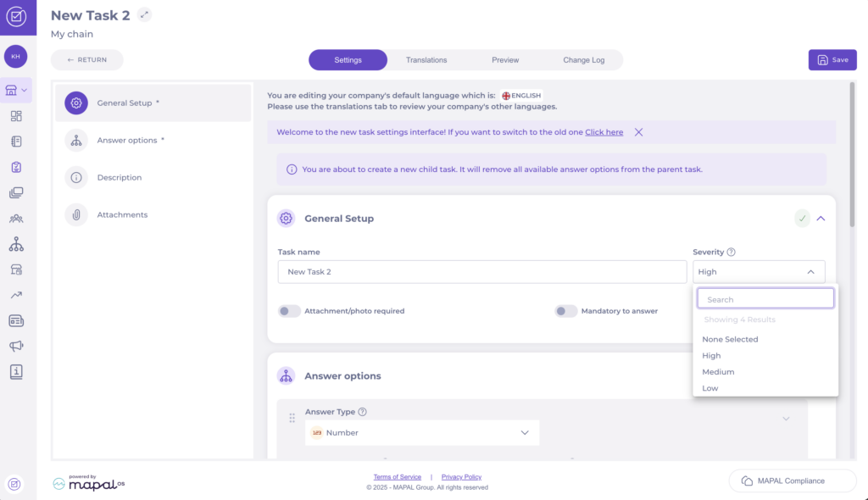Click the hierarchy organization icon in sidebar
Image resolution: width=868 pixels, height=500 pixels.
click(x=16, y=244)
